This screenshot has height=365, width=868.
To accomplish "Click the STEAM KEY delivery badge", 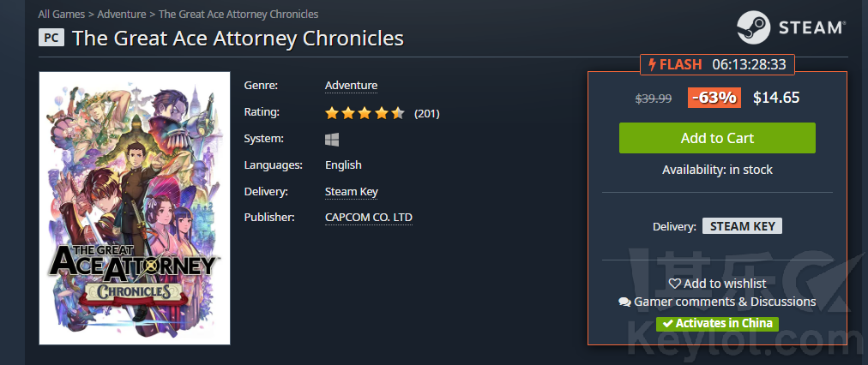I will point(742,226).
